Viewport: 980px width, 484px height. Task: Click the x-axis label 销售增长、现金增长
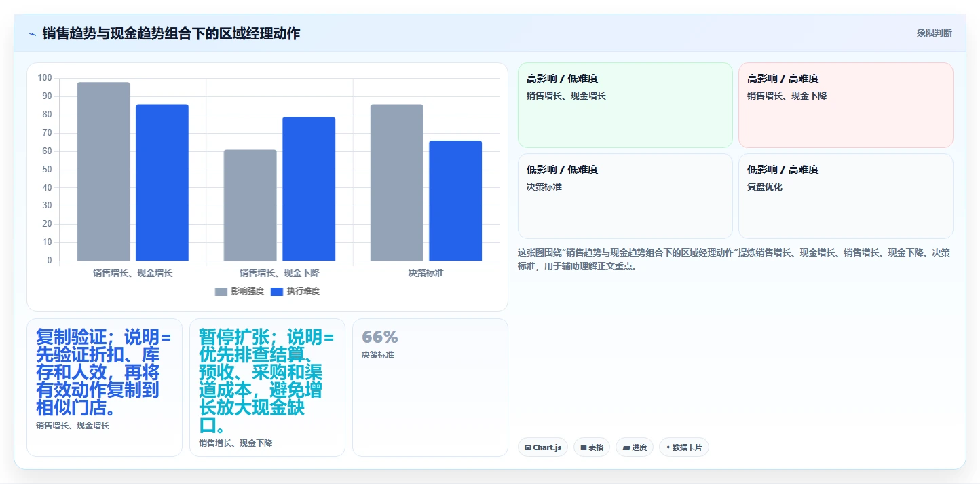132,273
